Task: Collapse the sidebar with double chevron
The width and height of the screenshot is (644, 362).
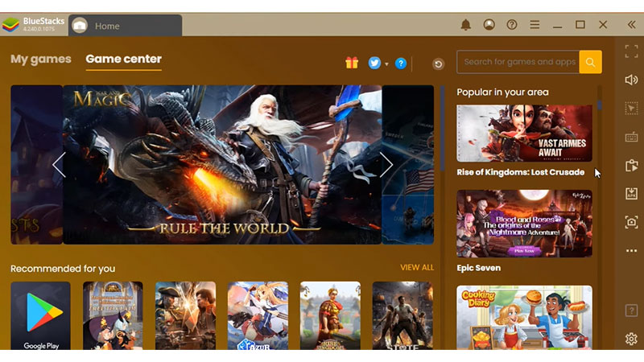Action: (x=631, y=25)
